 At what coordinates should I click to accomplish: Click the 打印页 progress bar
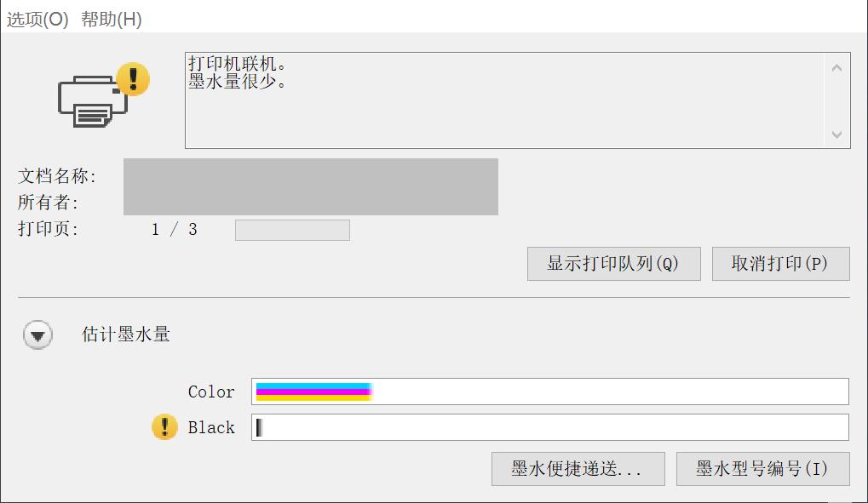pos(291,230)
